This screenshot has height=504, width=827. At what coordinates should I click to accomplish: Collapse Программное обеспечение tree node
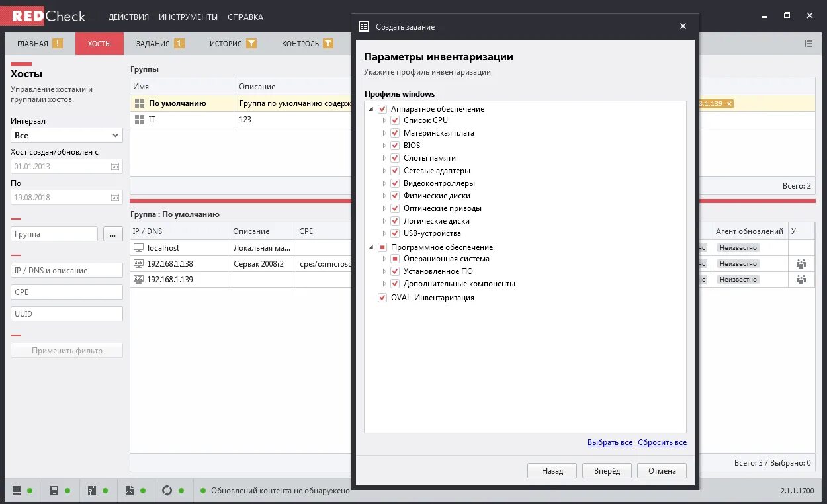click(371, 247)
